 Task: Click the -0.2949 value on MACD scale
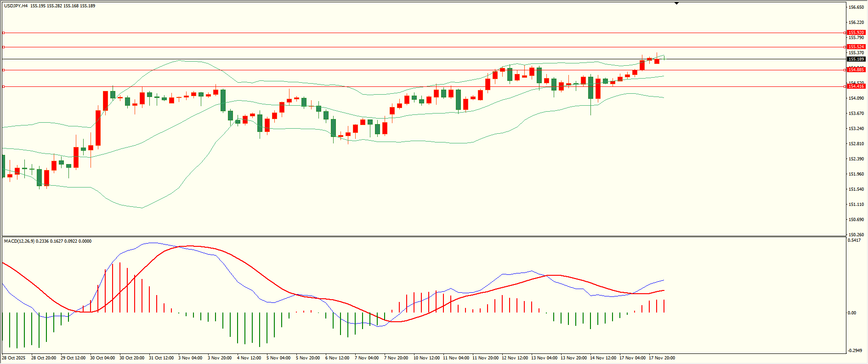click(x=855, y=350)
